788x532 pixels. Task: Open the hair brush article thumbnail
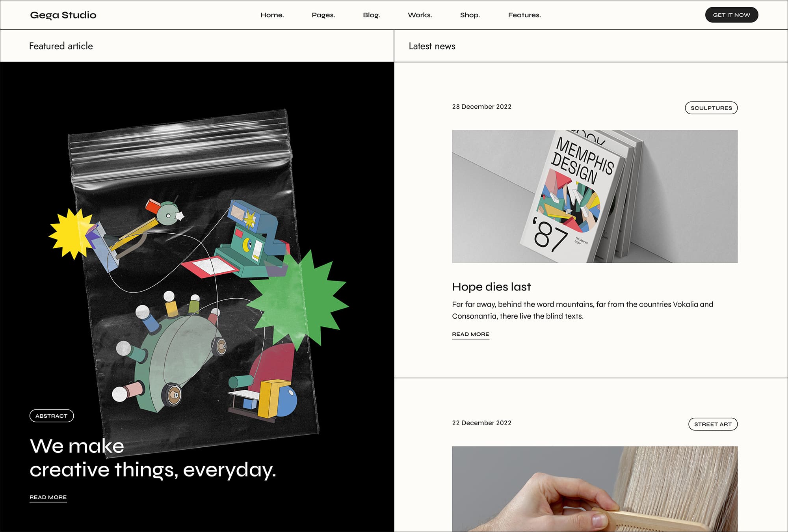[595, 489]
